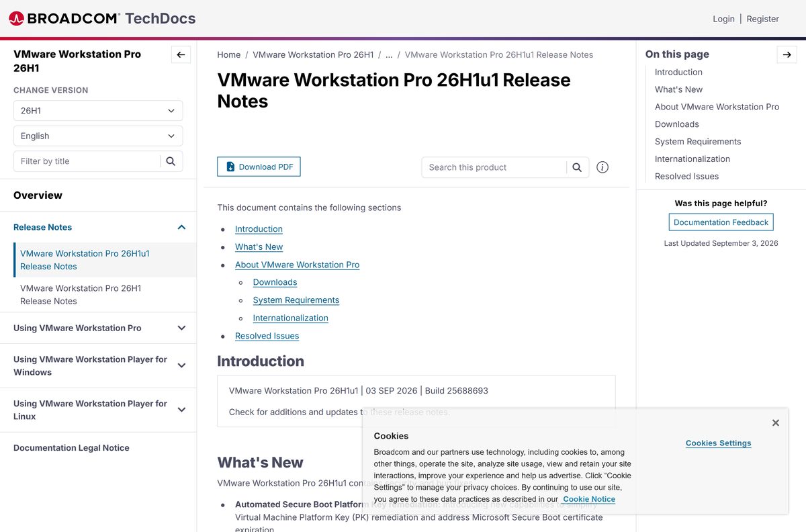Viewport: 806px width, 532px height.
Task: Open the 26H1 version dropdown
Action: click(x=98, y=111)
